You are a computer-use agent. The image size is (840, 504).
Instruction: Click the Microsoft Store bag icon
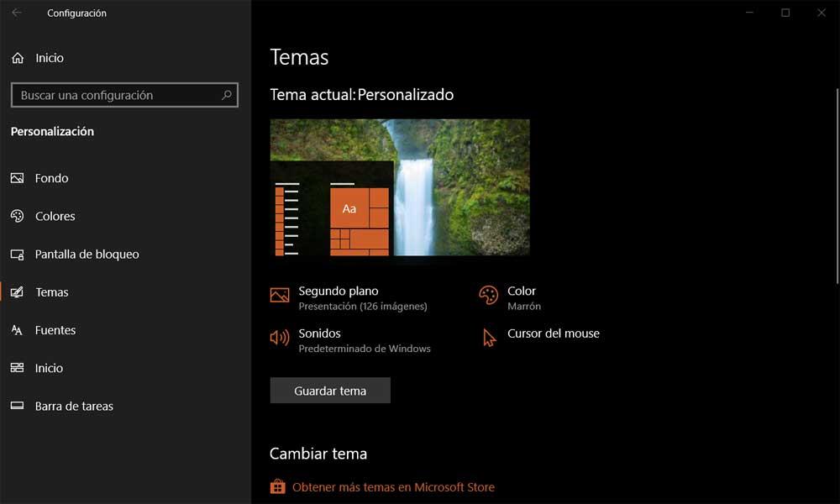coord(277,486)
